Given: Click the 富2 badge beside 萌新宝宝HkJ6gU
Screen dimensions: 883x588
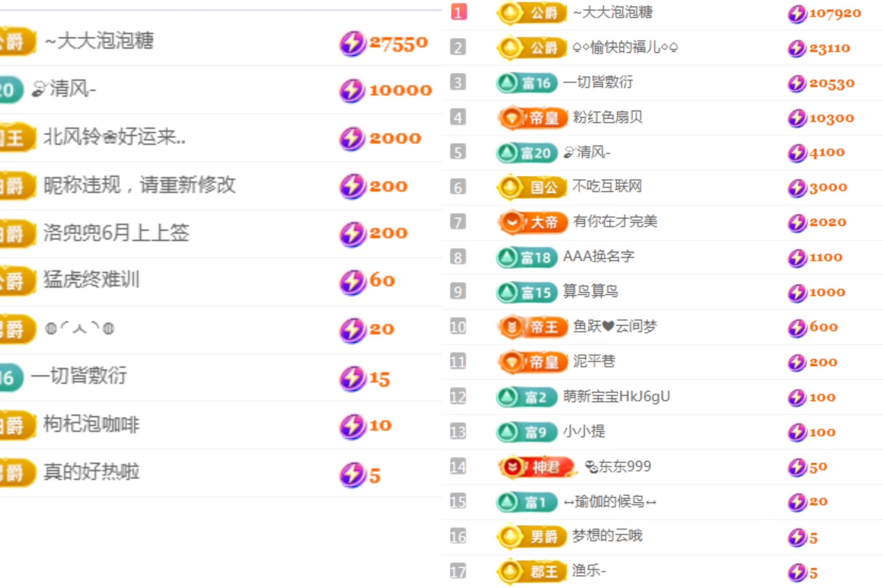Looking at the screenshot, I should click(x=527, y=397).
